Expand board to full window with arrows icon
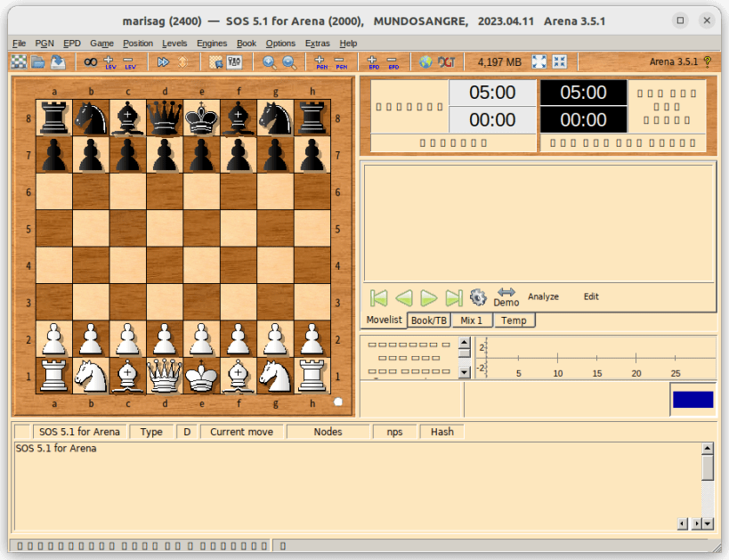 (538, 62)
